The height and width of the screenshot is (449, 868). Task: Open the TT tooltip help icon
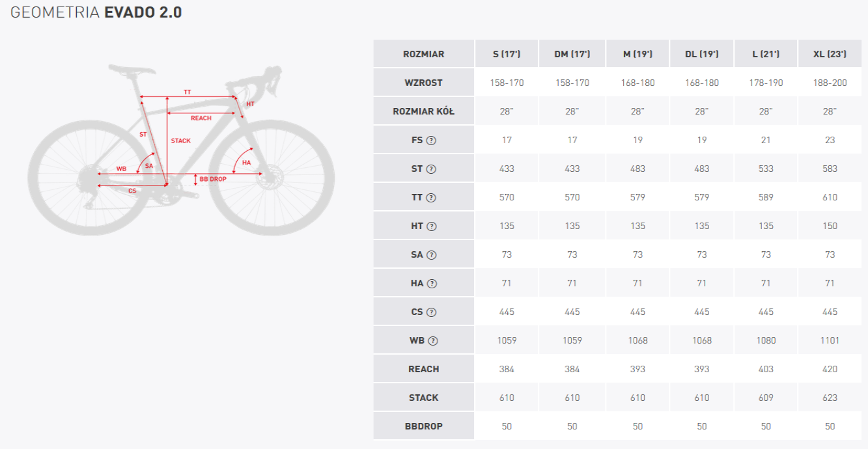click(431, 197)
